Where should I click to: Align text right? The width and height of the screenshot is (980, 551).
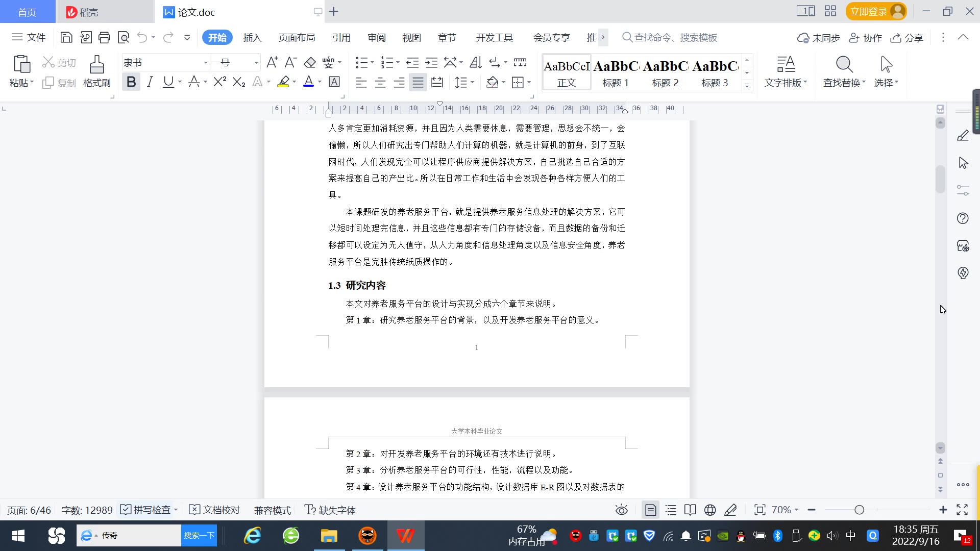[399, 82]
